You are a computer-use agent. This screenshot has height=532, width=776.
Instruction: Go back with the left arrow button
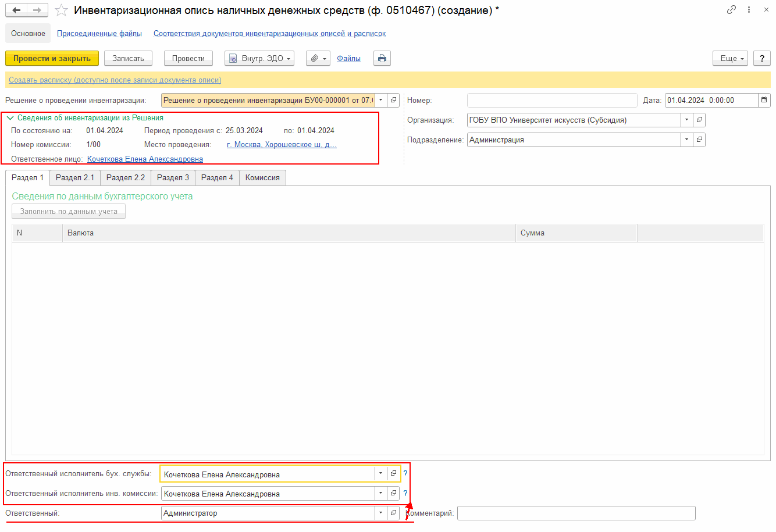click(16, 10)
